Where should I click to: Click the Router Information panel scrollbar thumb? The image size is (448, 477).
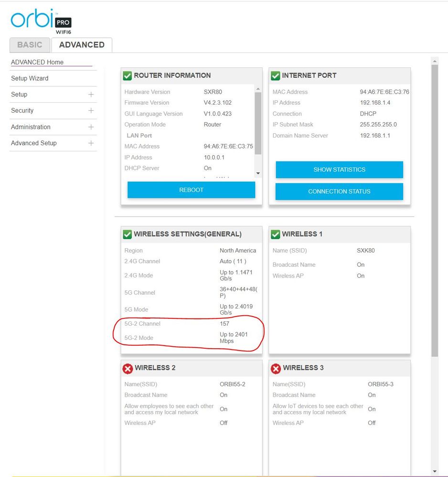[x=258, y=123]
